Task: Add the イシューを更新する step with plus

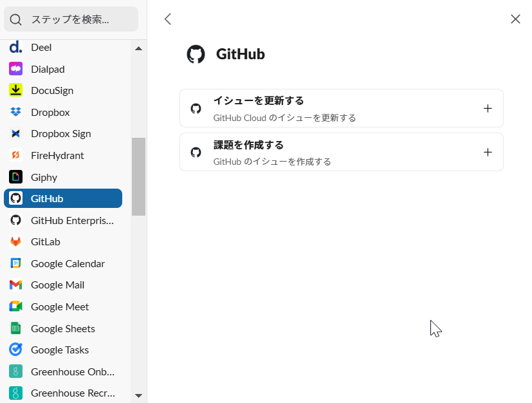Action: point(488,108)
